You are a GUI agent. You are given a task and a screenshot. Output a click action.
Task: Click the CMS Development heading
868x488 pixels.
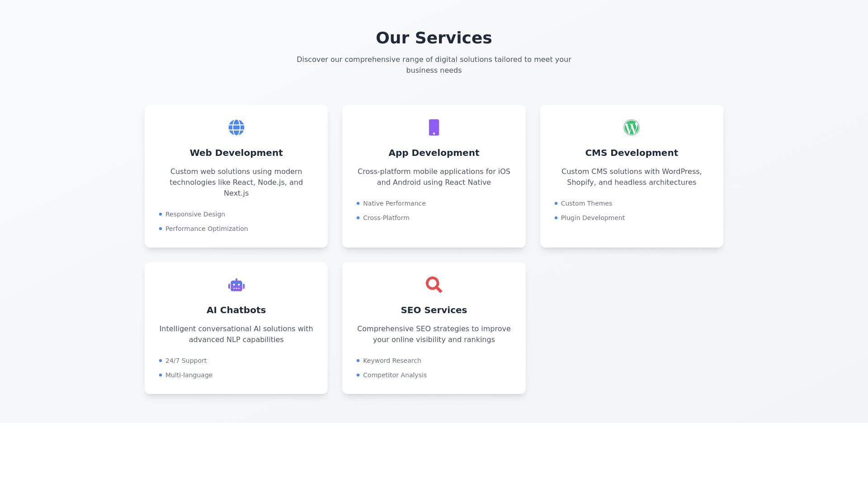[x=631, y=153]
